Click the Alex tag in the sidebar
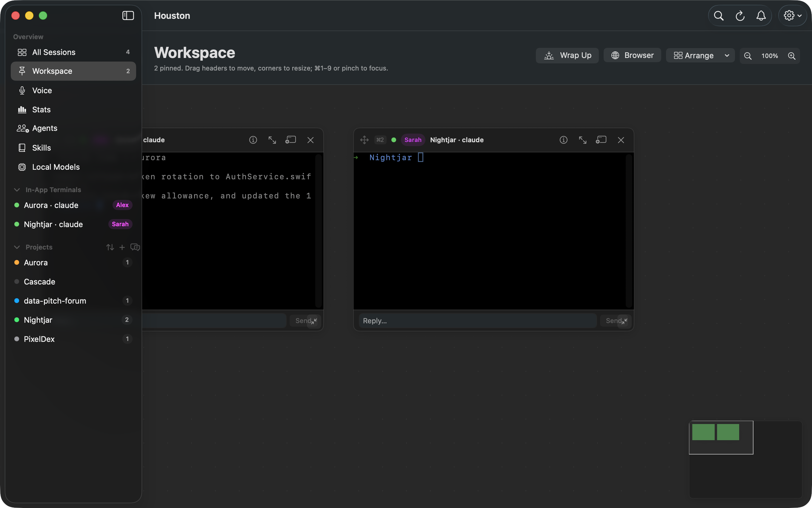 (x=122, y=205)
